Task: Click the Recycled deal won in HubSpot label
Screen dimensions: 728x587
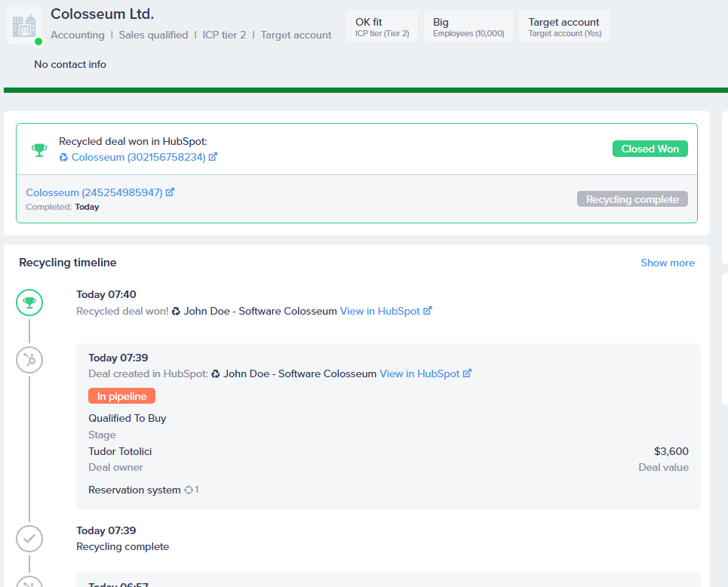Action: coord(133,141)
